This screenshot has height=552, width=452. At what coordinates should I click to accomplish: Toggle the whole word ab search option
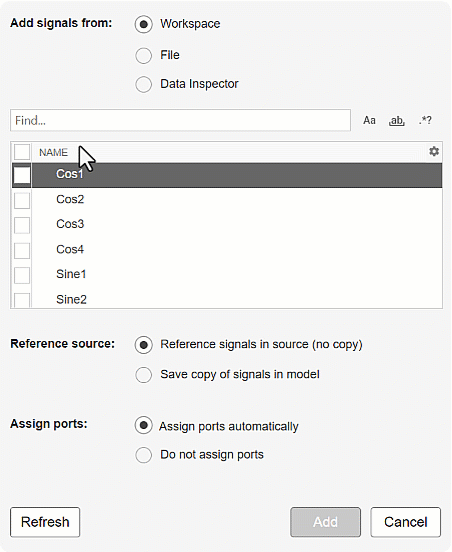[x=397, y=120]
